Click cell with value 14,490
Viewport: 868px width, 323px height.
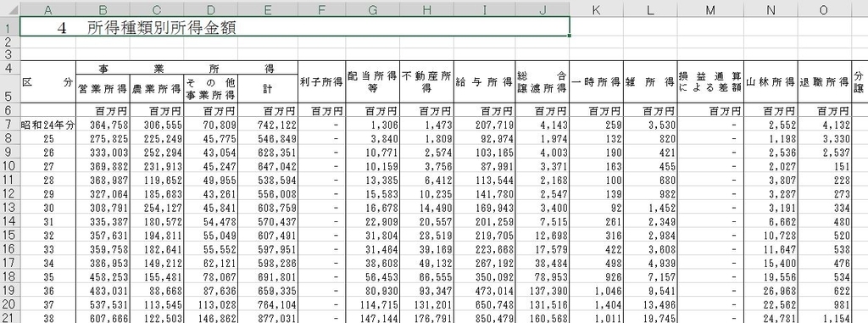tap(427, 206)
